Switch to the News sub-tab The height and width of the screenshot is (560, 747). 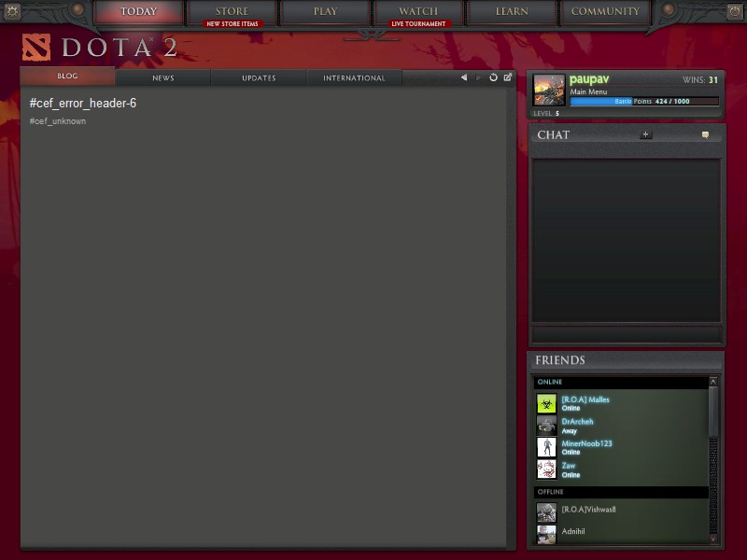point(162,77)
